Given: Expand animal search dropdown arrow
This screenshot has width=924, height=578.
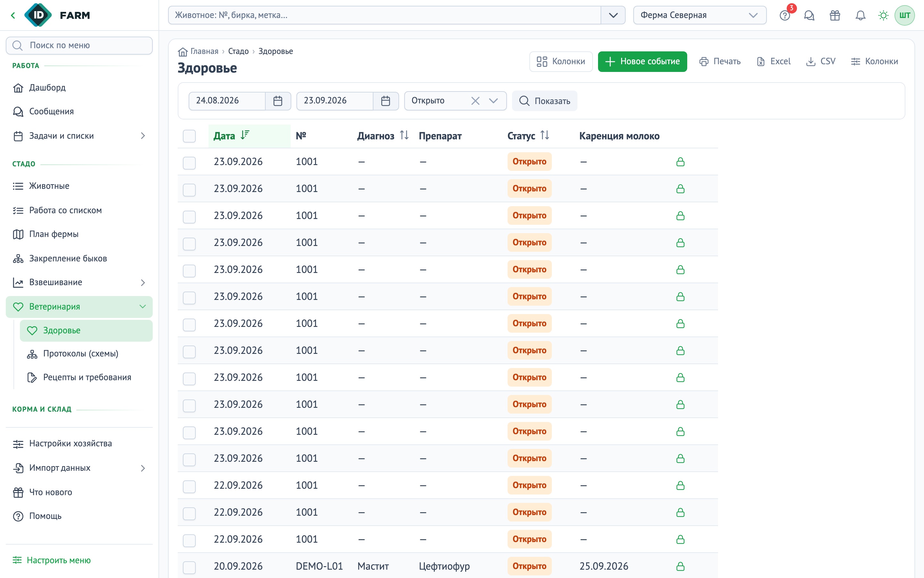Looking at the screenshot, I should 613,15.
